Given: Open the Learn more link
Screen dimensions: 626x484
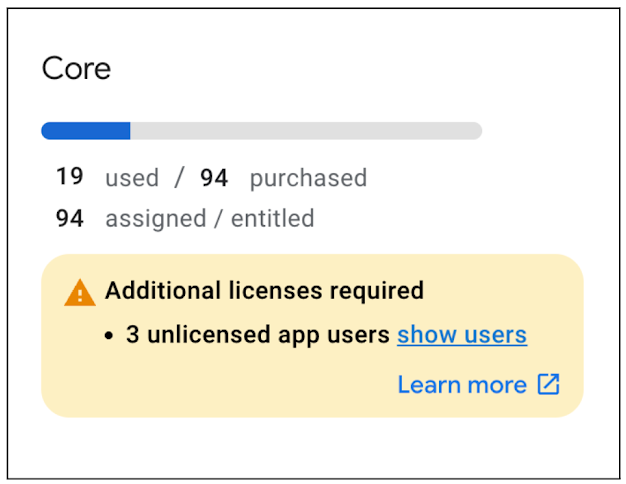Looking at the screenshot, I should (462, 385).
